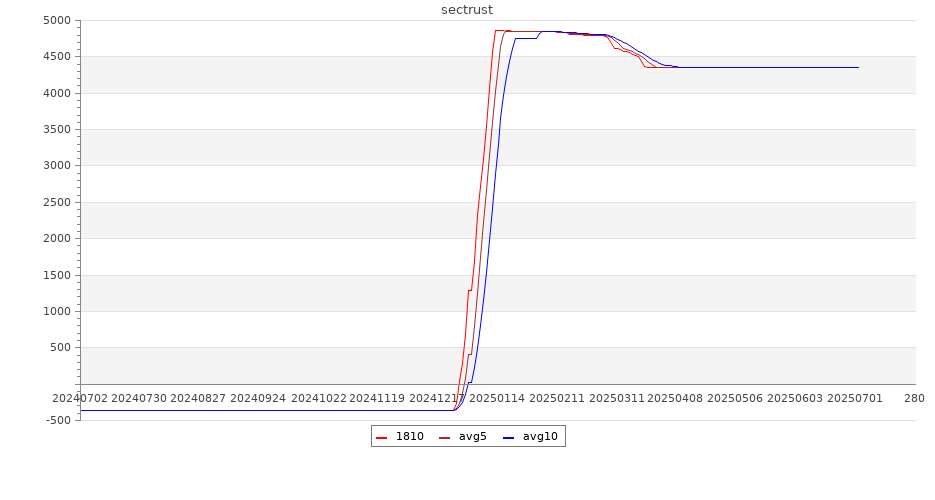Click the avg5 legend line marker
935x500 pixels.
point(444,437)
